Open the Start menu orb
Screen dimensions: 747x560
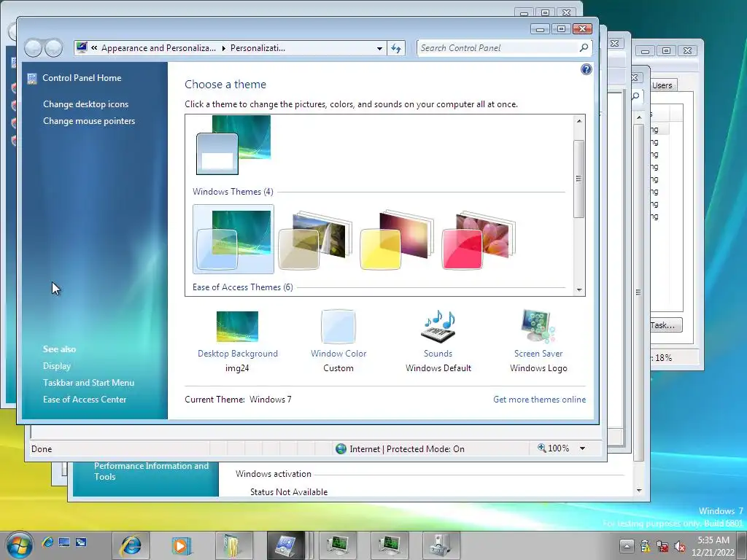(20, 545)
